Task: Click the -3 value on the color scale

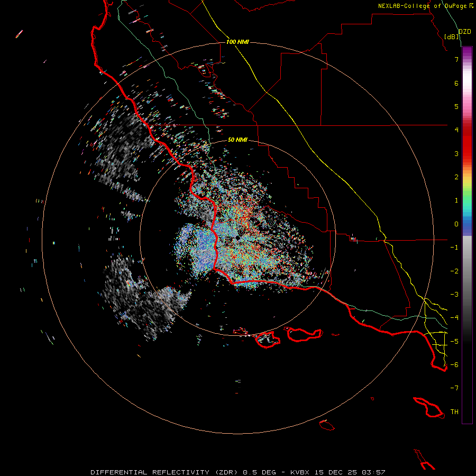Action: [454, 295]
